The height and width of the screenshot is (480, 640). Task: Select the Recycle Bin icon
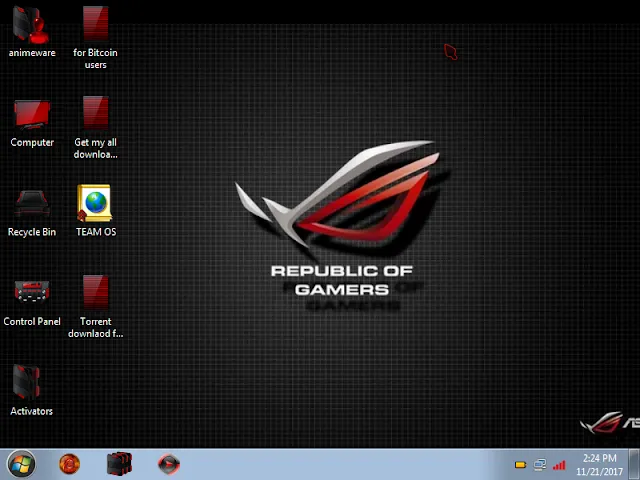click(x=32, y=204)
